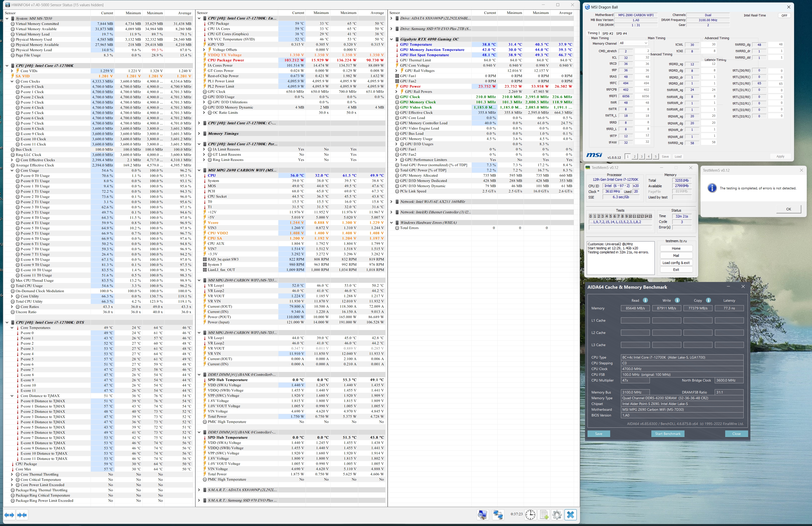Screen dimensions: 812x526
Task: Reset the sensor timer clock icon
Action: coord(530,514)
